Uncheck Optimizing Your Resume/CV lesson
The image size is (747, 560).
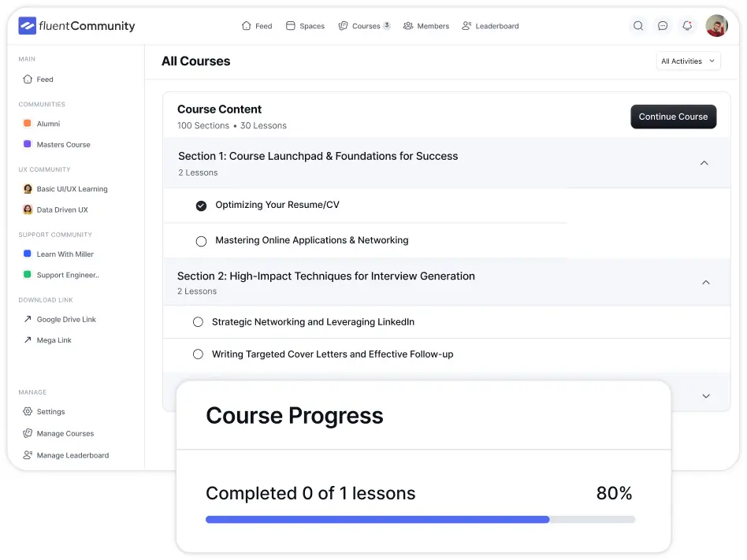click(201, 205)
